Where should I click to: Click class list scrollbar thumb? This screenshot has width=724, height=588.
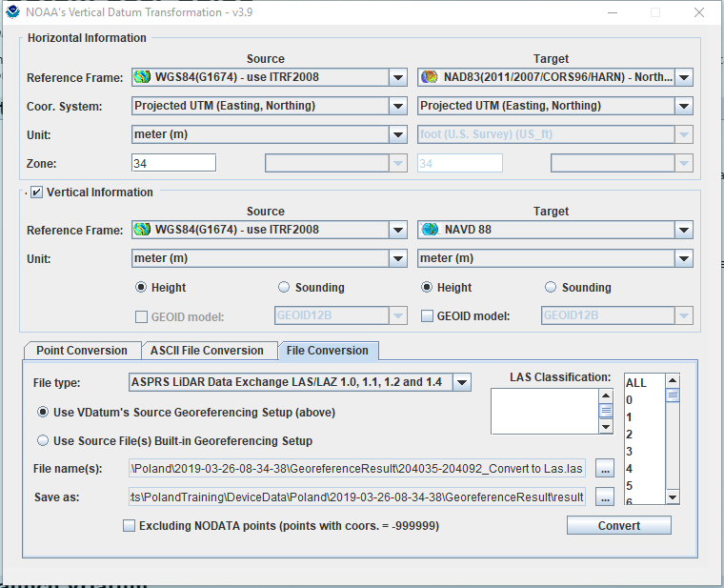[673, 395]
